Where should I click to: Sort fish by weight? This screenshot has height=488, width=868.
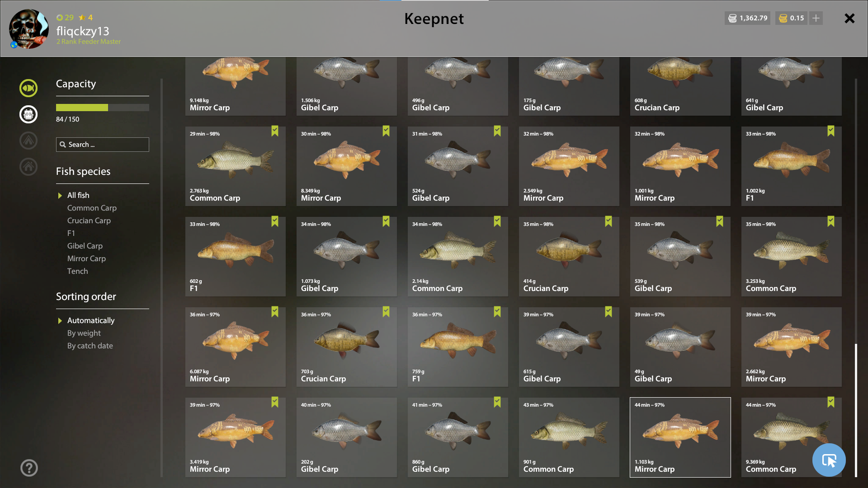pyautogui.click(x=84, y=333)
